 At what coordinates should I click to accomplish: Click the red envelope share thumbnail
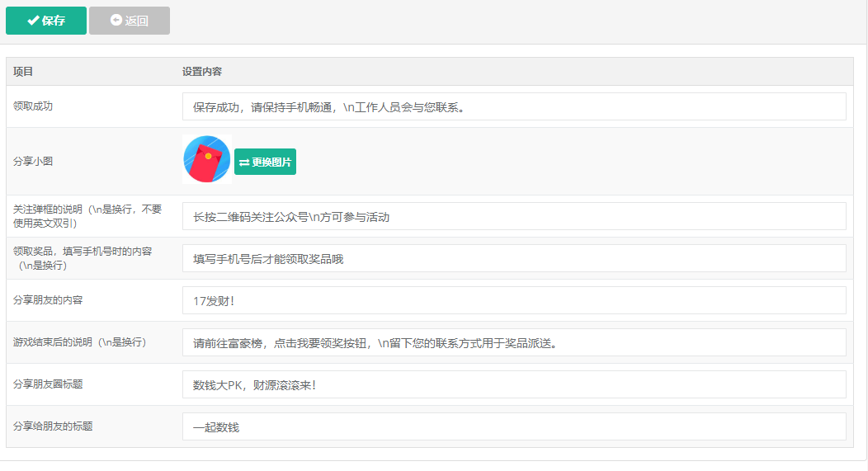coord(207,159)
